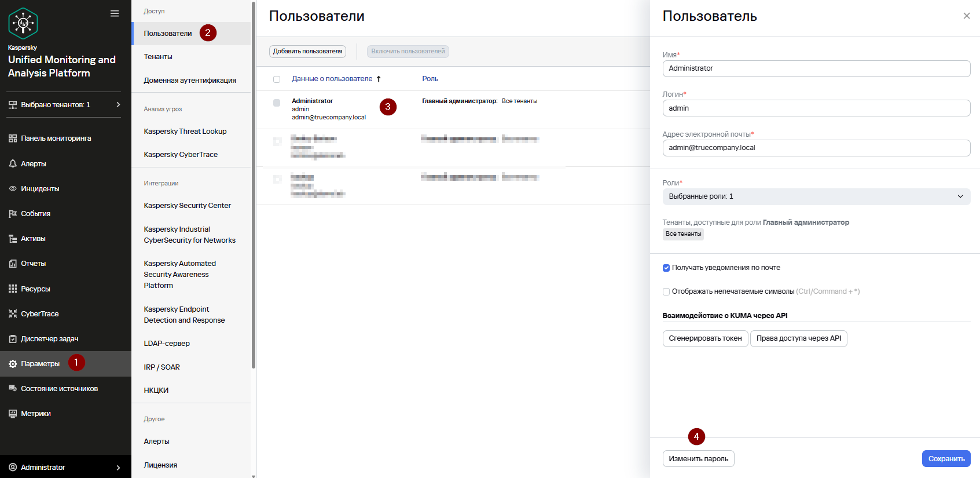This screenshot has height=478, width=980.
Task: Close the user details panel
Action: pos(967,16)
